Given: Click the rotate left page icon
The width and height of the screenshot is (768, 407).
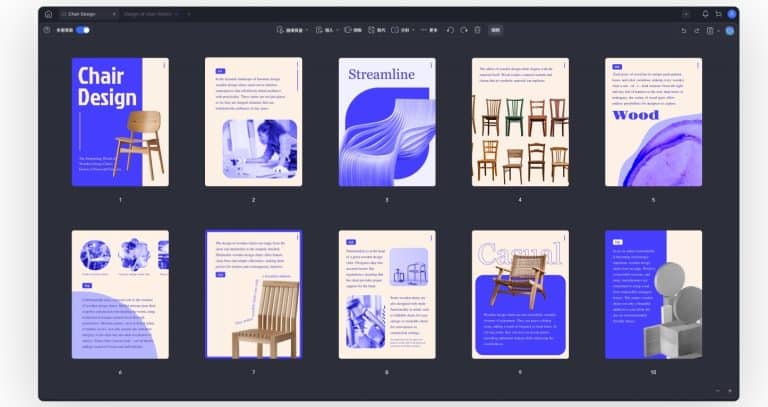Looking at the screenshot, I should pyautogui.click(x=450, y=31).
